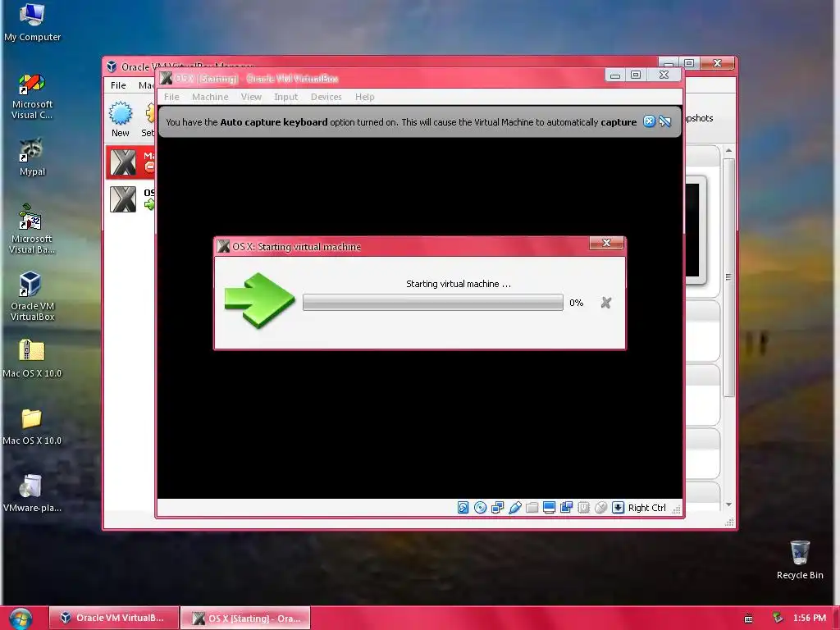Viewport: 840px width, 630px height.
Task: Open My Computer desktop icon
Action: (32, 22)
